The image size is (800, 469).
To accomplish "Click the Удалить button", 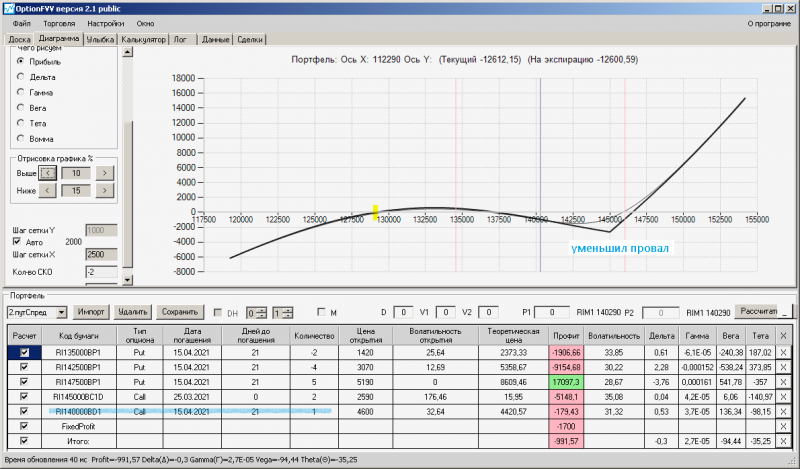I will [133, 312].
